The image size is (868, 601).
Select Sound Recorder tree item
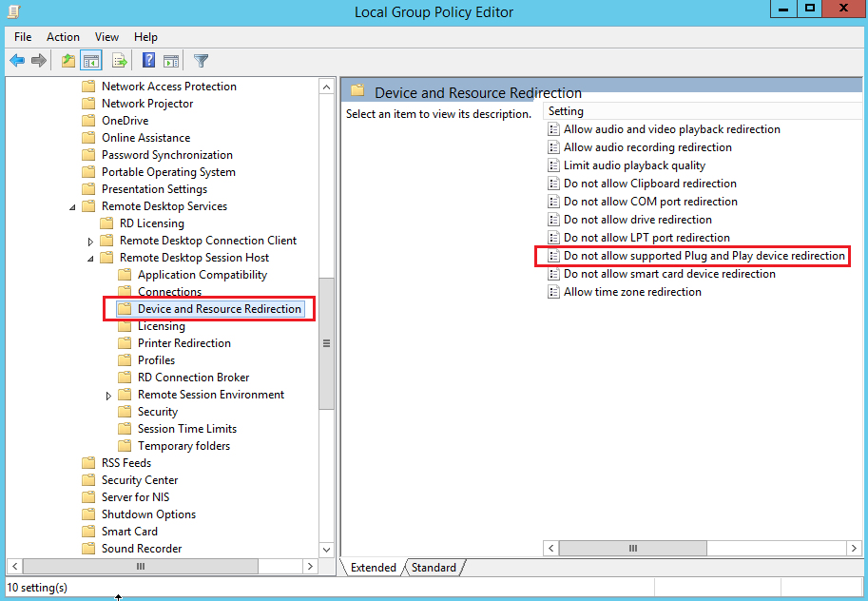coord(142,549)
